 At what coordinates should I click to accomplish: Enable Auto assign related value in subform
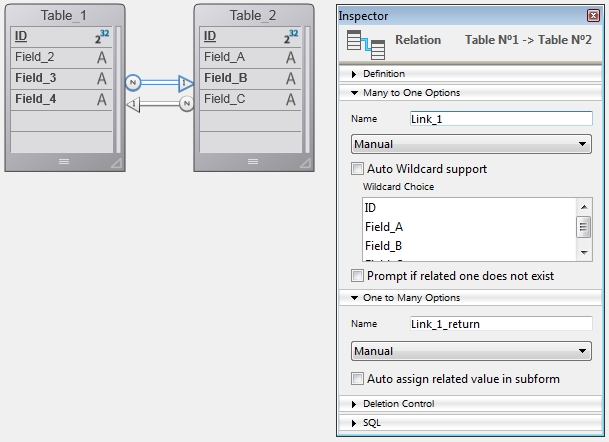(358, 378)
